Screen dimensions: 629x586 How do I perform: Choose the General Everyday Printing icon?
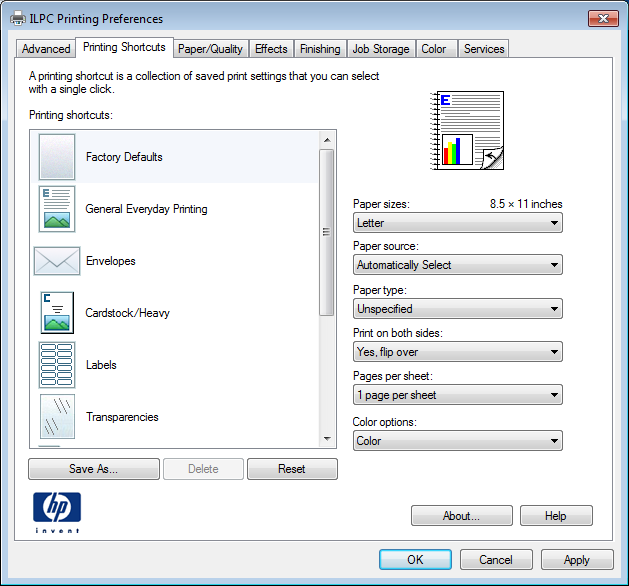pyautogui.click(x=57, y=209)
